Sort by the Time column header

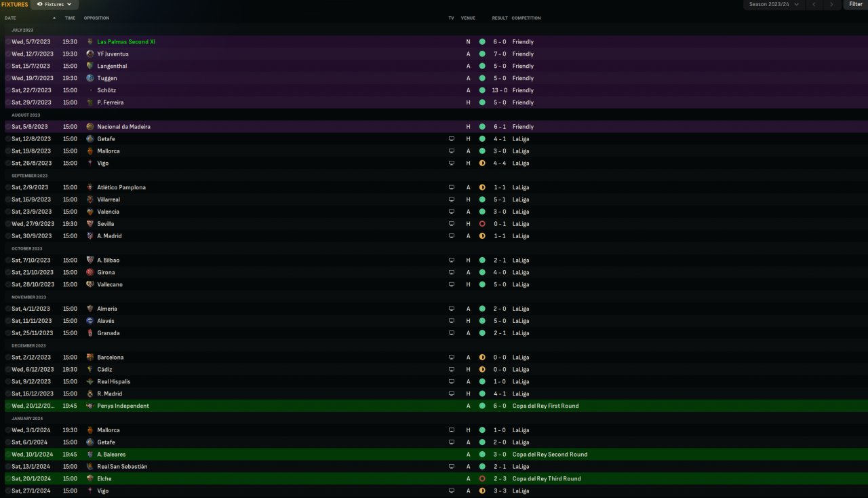click(x=70, y=18)
